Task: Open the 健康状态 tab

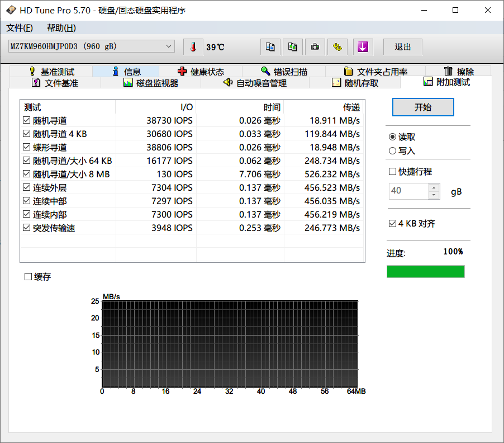Action: coord(201,72)
